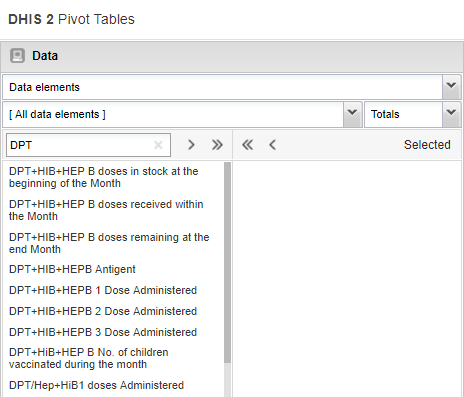
Task: Click the available list scrollbar thumb
Action: [228, 263]
